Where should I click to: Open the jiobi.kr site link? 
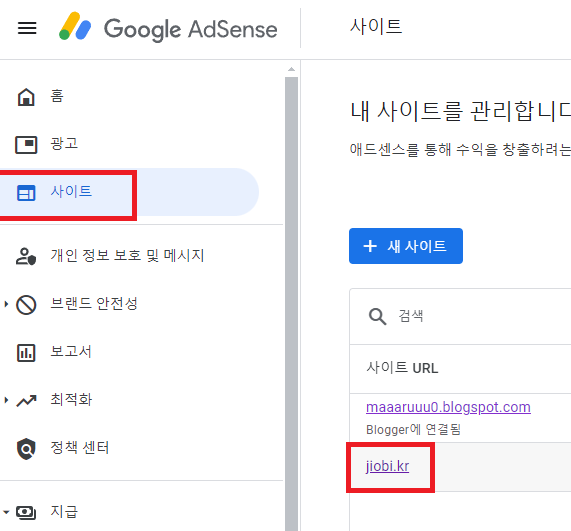(x=387, y=466)
